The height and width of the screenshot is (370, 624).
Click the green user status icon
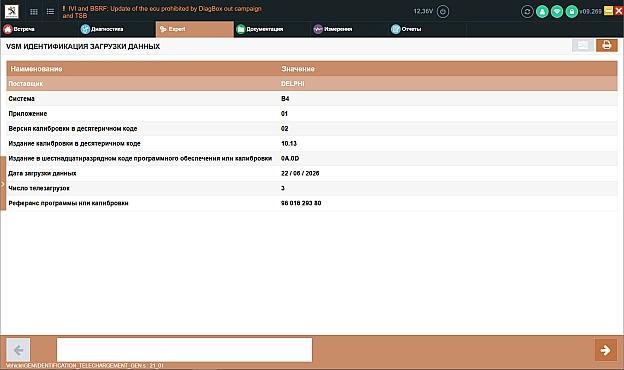pos(542,12)
